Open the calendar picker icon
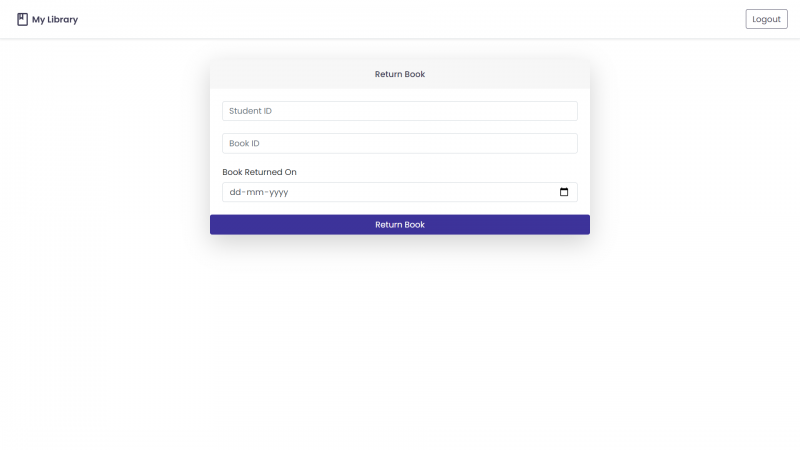 (x=564, y=192)
